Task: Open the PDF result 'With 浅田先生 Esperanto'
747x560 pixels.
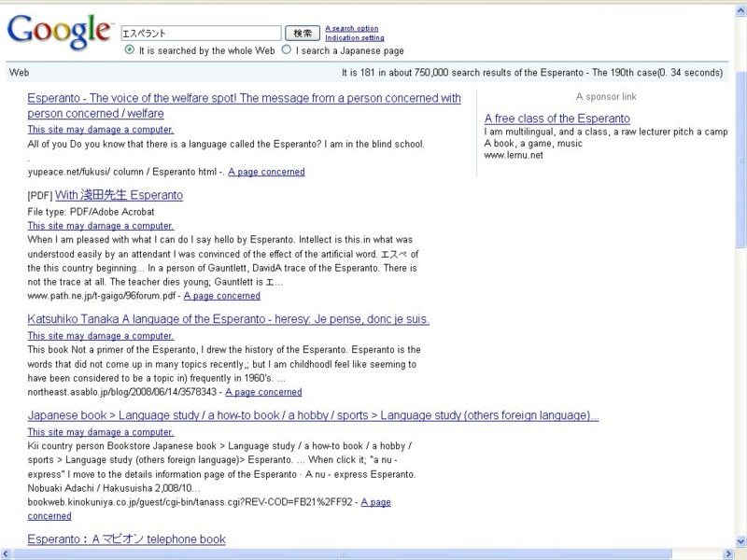Action: click(119, 195)
